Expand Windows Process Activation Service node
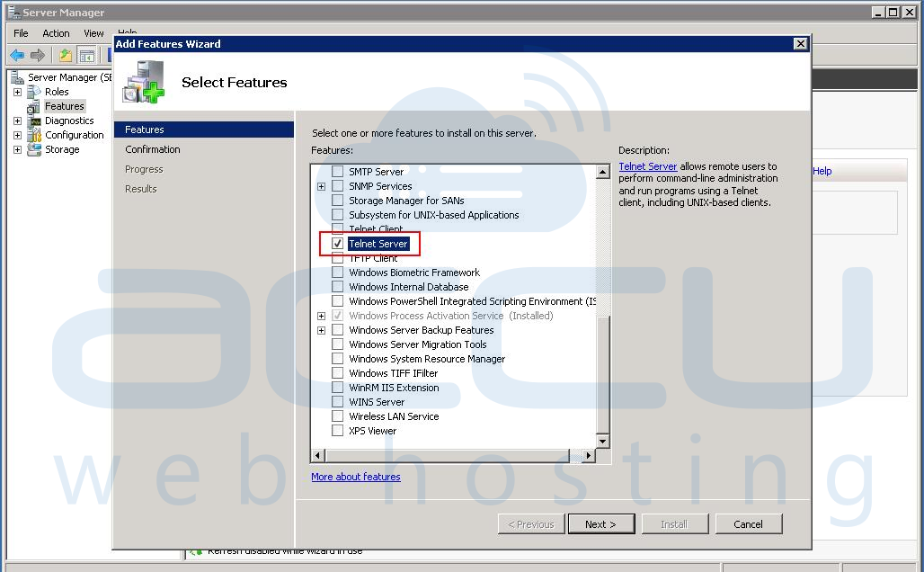Viewport: 924px width, 572px height. click(x=321, y=316)
